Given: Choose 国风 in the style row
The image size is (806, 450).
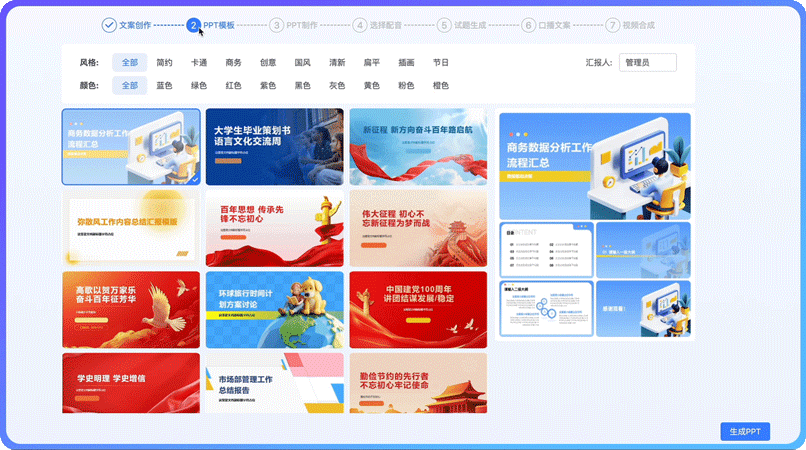Looking at the screenshot, I should pyautogui.click(x=302, y=62).
